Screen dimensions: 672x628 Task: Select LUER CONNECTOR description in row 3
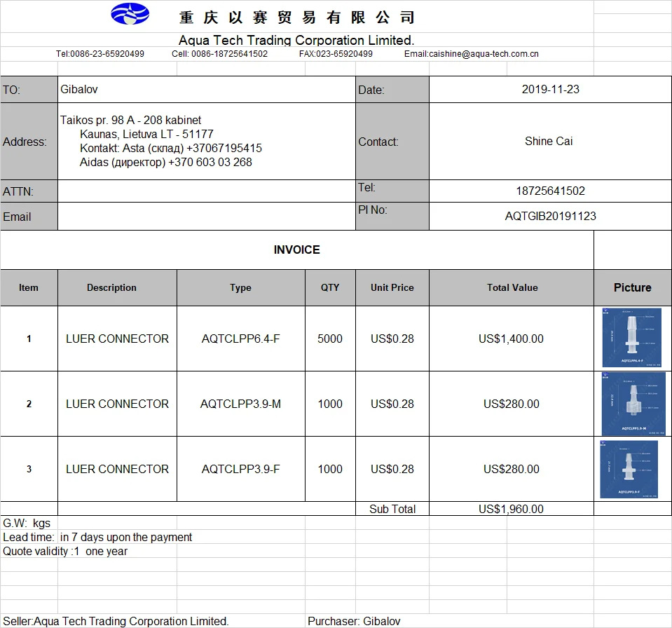(118, 469)
